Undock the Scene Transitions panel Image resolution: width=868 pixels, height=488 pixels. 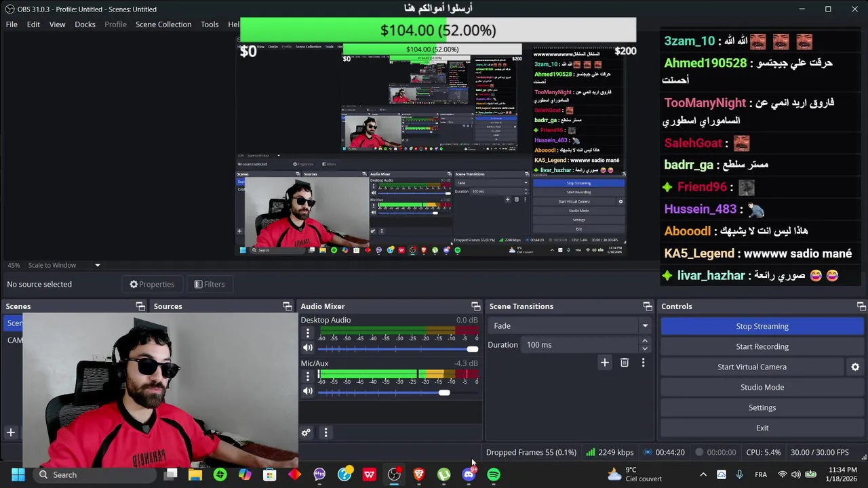pyautogui.click(x=648, y=306)
